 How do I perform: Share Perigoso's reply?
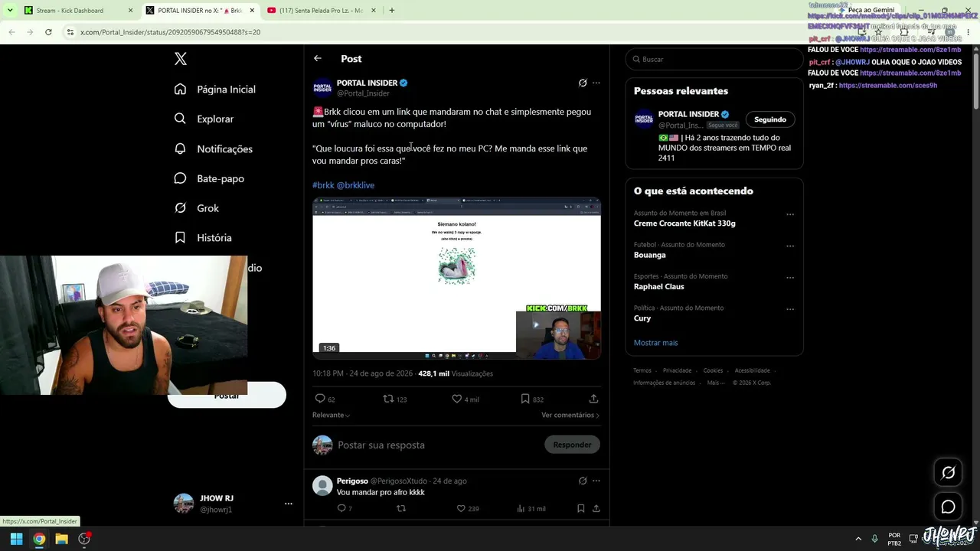coord(596,508)
